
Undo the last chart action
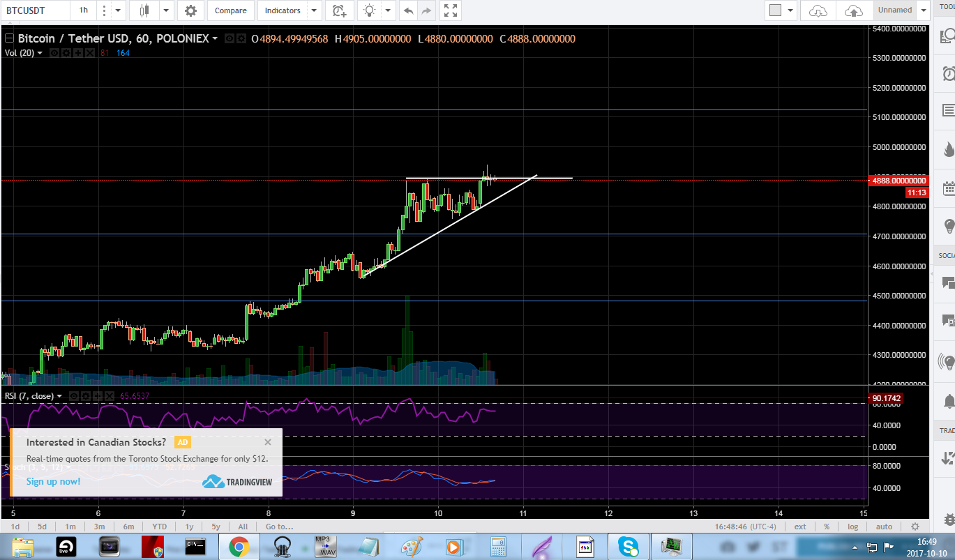tap(408, 10)
